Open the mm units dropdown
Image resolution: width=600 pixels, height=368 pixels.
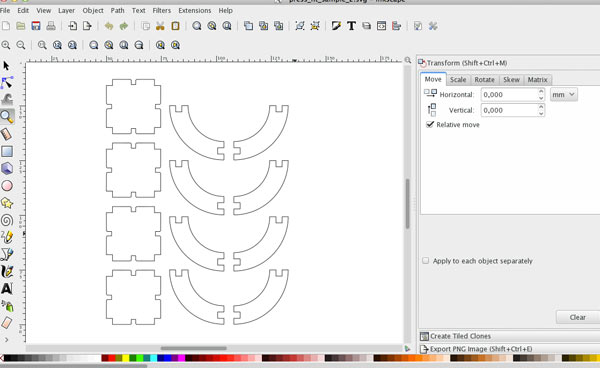(564, 94)
